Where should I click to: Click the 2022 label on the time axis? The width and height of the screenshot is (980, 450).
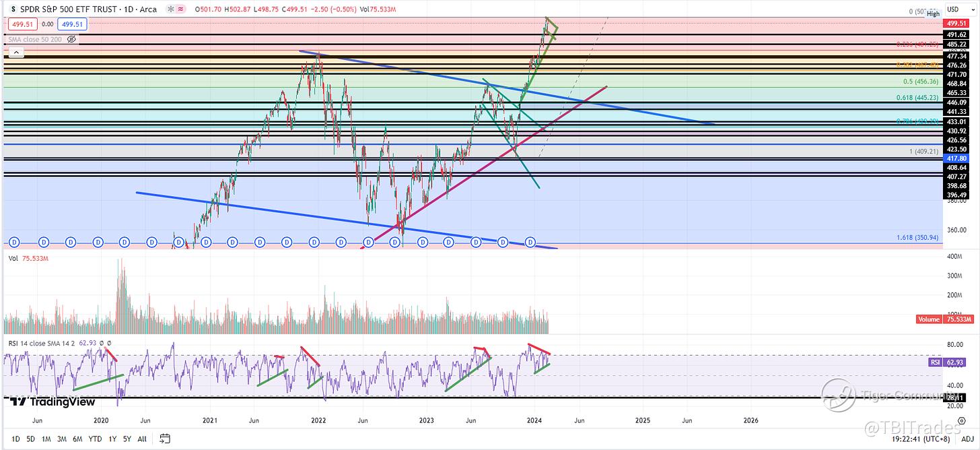click(x=318, y=420)
